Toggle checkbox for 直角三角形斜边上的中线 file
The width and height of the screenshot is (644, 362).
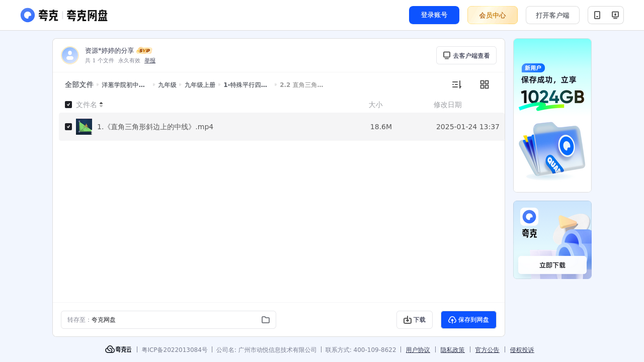tap(68, 127)
